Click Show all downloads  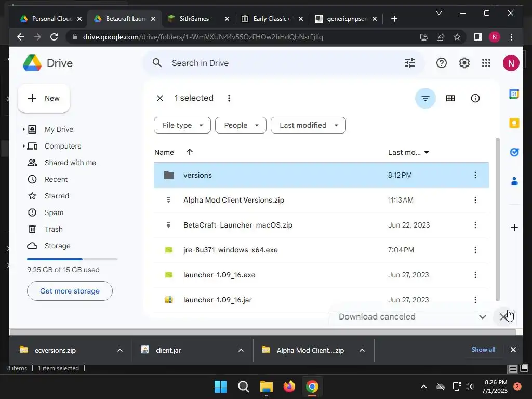(x=483, y=350)
